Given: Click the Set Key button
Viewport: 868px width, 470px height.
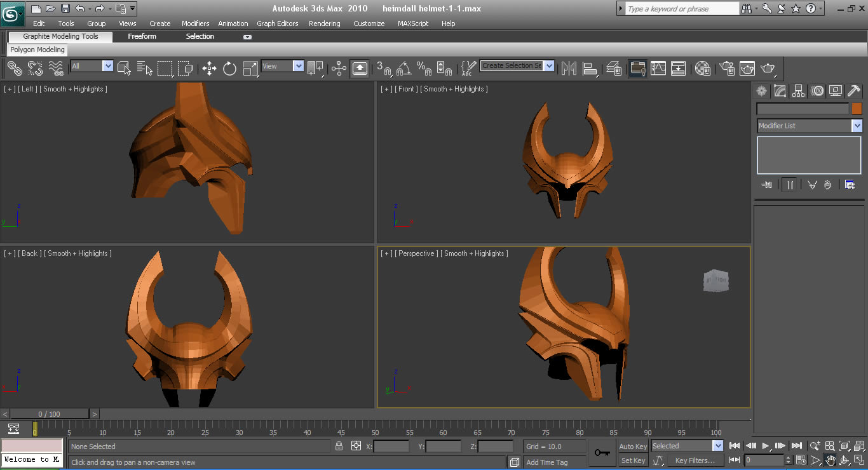Looking at the screenshot, I should pyautogui.click(x=633, y=460).
